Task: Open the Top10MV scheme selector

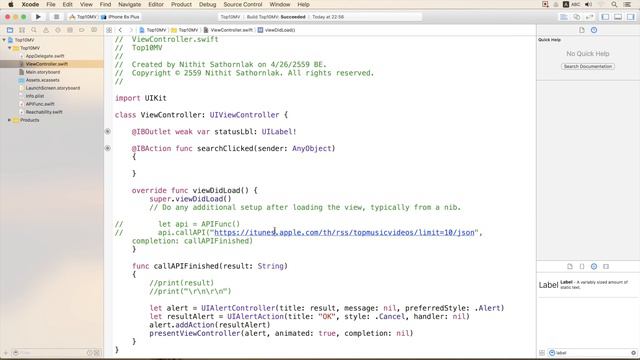Action: pyautogui.click(x=83, y=17)
